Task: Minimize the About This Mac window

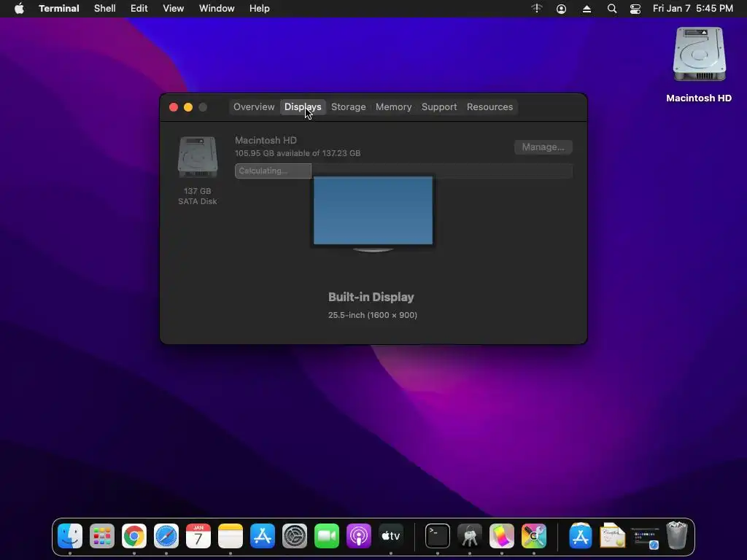Action: tap(188, 107)
